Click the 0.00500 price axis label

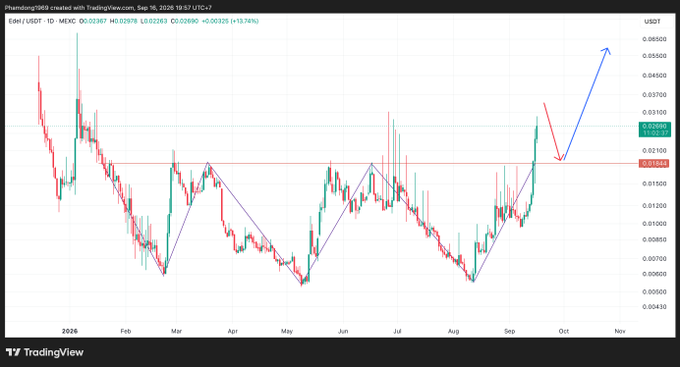point(654,292)
